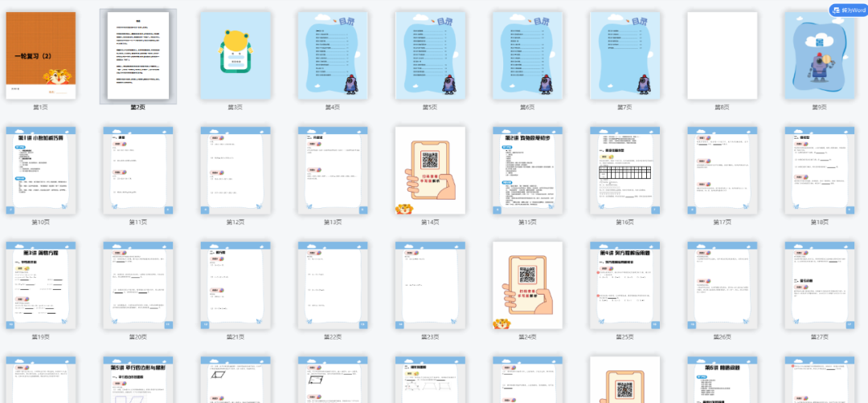Open the page 24 QR code thumbnail
The image size is (868, 403).
[527, 285]
